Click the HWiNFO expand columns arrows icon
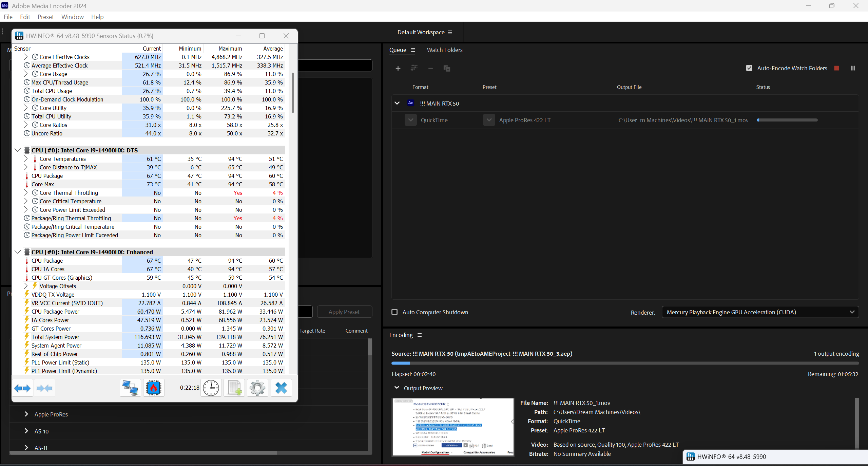The image size is (868, 466). 23,388
